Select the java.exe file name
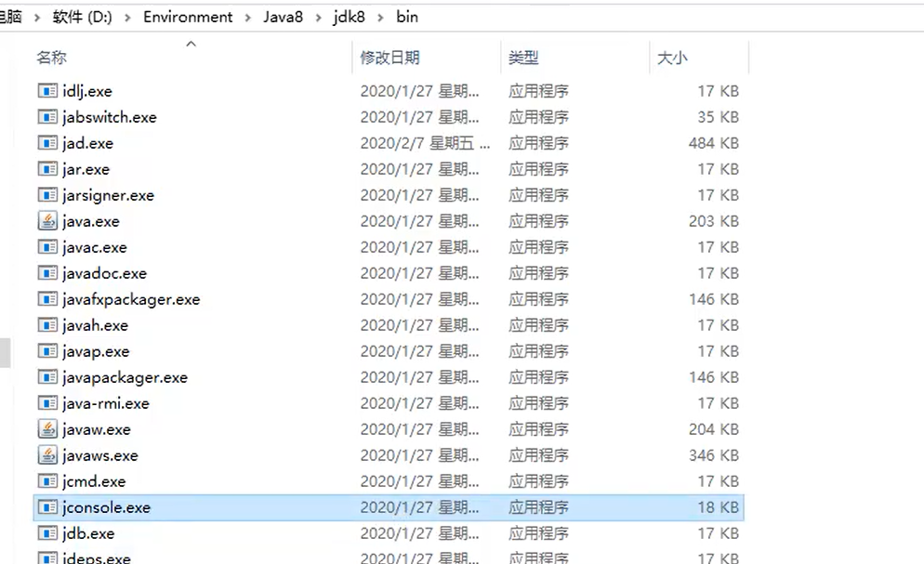Viewport: 924px width, 564px height. [91, 221]
